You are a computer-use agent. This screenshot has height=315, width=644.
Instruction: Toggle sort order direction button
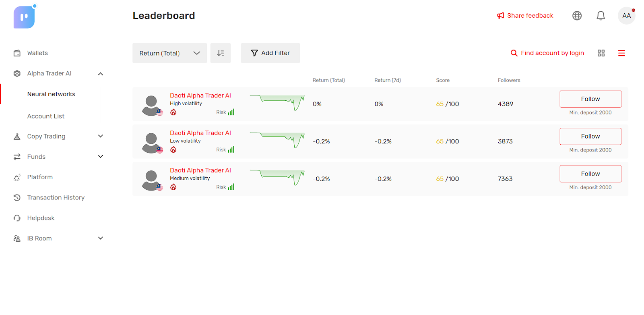pyautogui.click(x=221, y=53)
